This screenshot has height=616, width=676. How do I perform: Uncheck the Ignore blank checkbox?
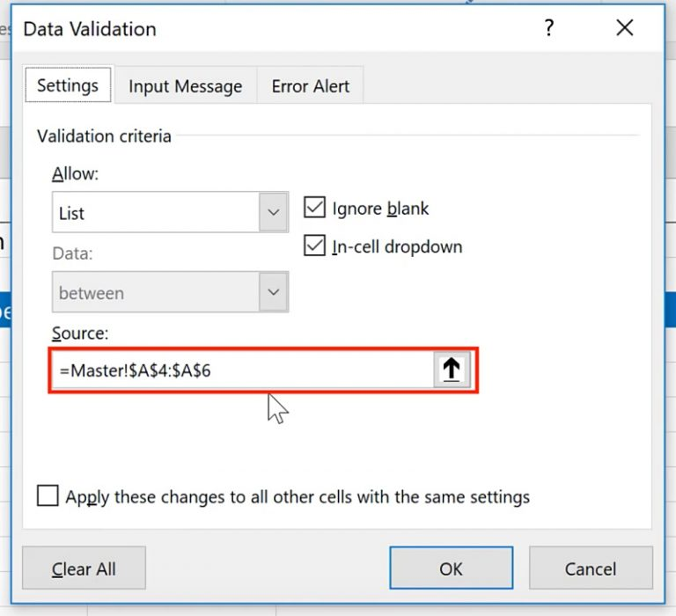(x=314, y=209)
